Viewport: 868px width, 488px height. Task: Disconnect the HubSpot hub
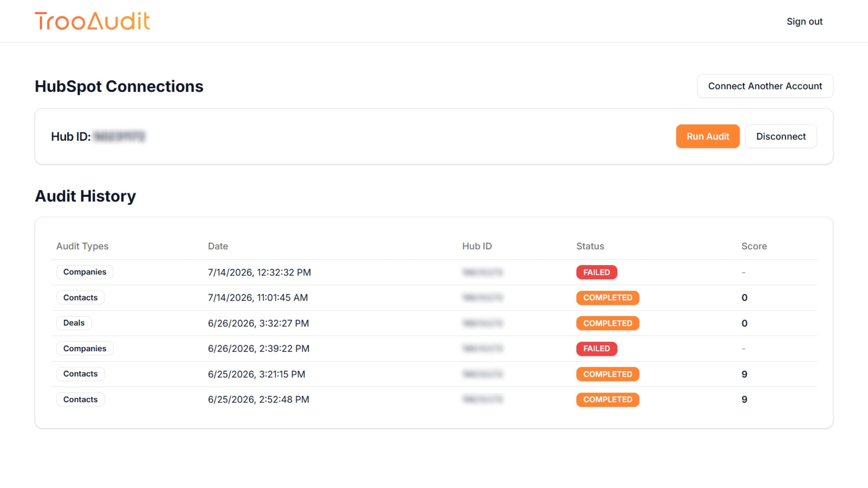(781, 136)
